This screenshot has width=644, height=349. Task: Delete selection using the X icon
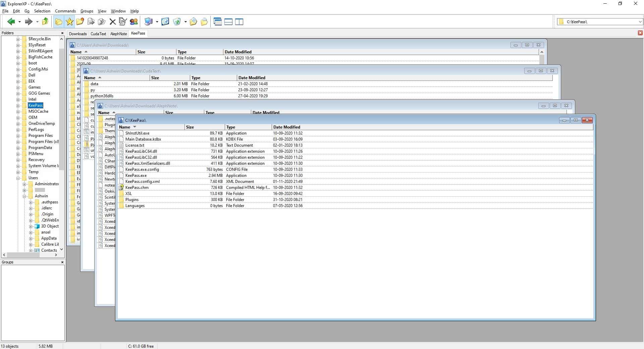tap(113, 22)
